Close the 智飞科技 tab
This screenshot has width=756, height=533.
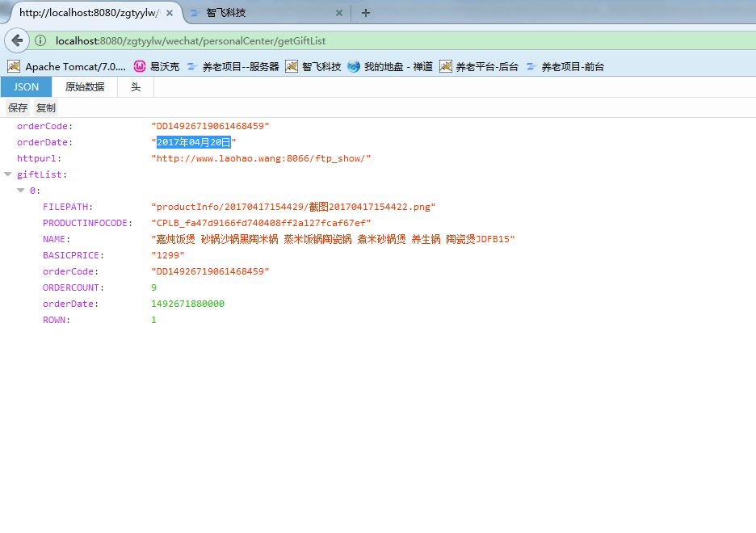(x=338, y=13)
